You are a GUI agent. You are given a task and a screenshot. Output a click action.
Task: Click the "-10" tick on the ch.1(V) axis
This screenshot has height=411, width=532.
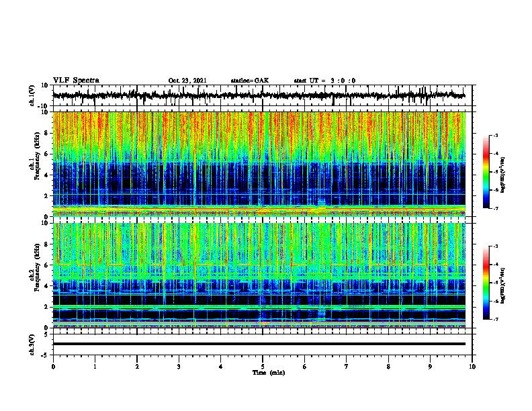pyautogui.click(x=44, y=106)
